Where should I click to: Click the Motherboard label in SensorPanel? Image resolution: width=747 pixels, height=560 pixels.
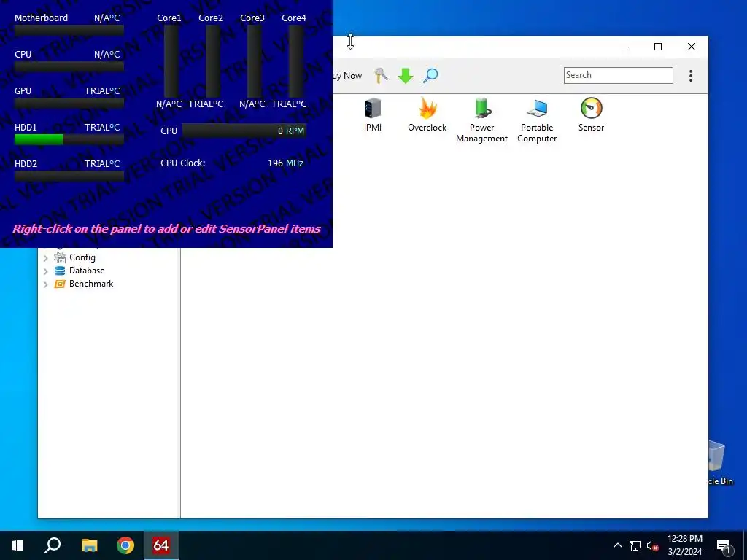click(x=41, y=18)
